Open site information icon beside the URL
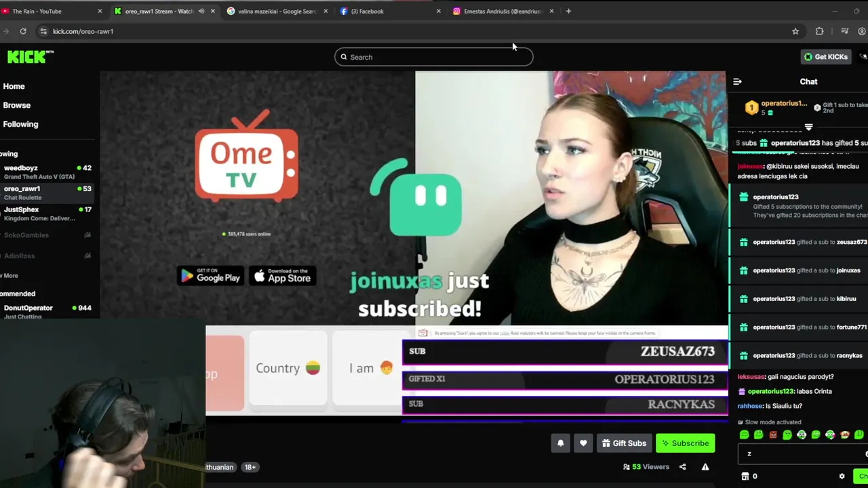Image resolution: width=868 pixels, height=488 pixels. [43, 31]
